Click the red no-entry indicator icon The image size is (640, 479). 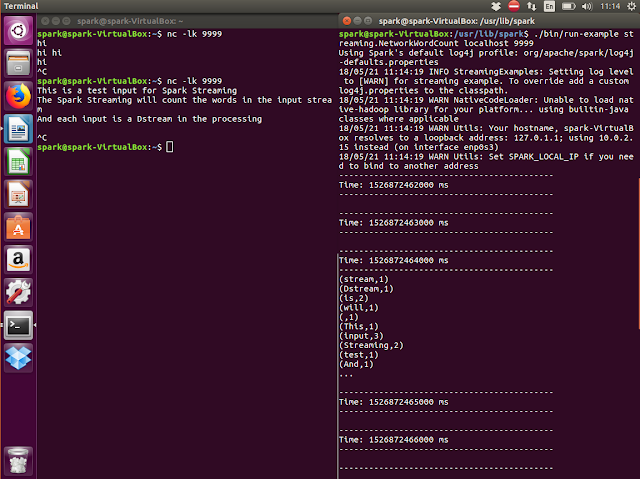514,6
